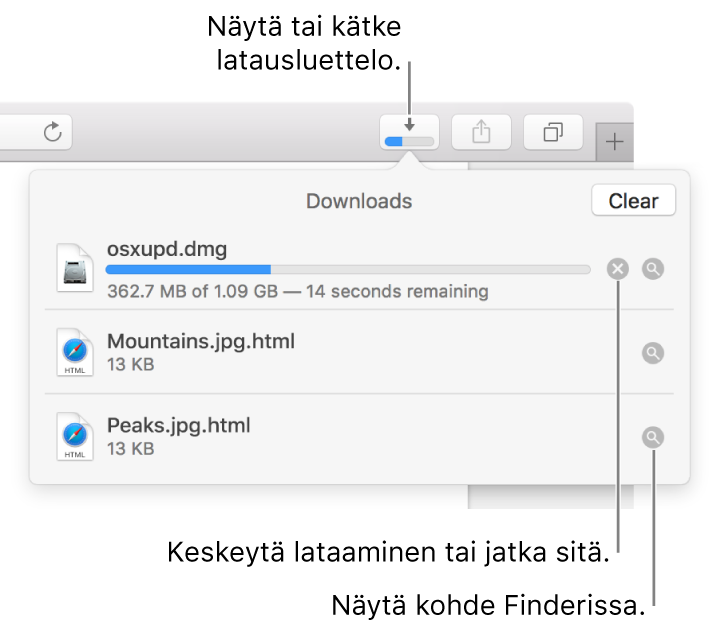Click the Downloads popover title
This screenshot has height=628, width=710.
pos(359,201)
